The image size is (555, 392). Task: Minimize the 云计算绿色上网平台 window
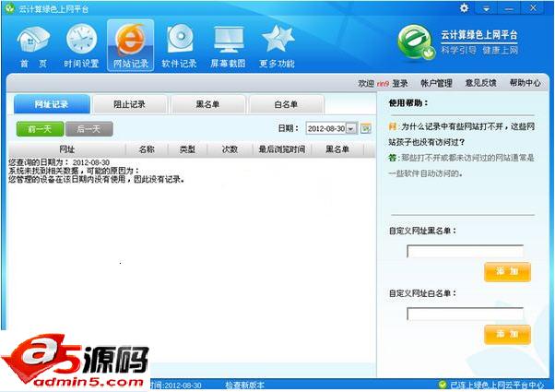coord(509,8)
